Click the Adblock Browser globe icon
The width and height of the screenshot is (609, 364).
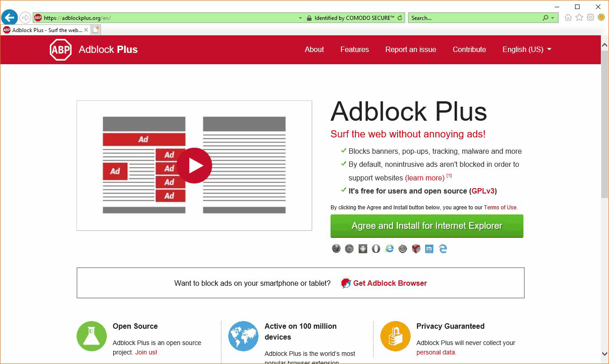click(345, 283)
